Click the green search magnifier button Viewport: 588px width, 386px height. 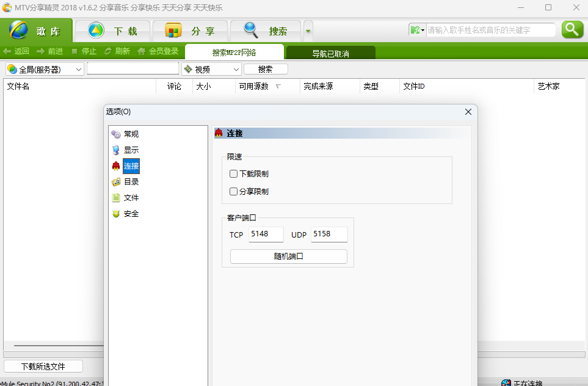[x=572, y=29]
